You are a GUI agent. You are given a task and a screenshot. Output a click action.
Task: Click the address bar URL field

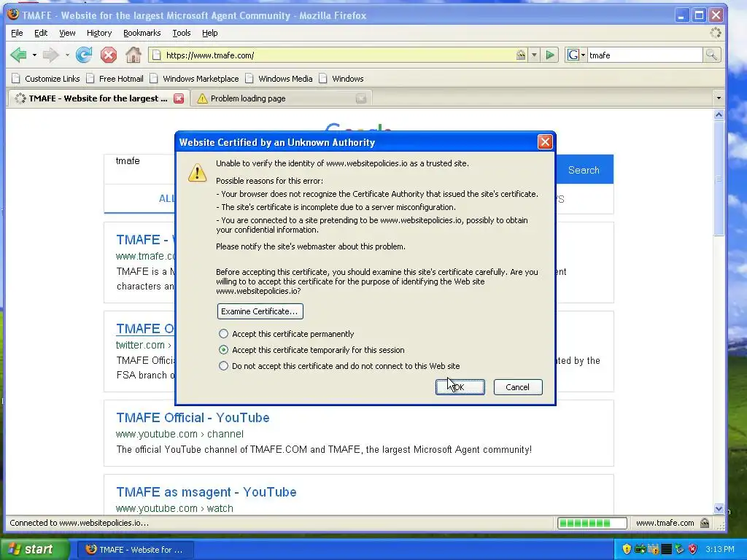[x=337, y=55]
